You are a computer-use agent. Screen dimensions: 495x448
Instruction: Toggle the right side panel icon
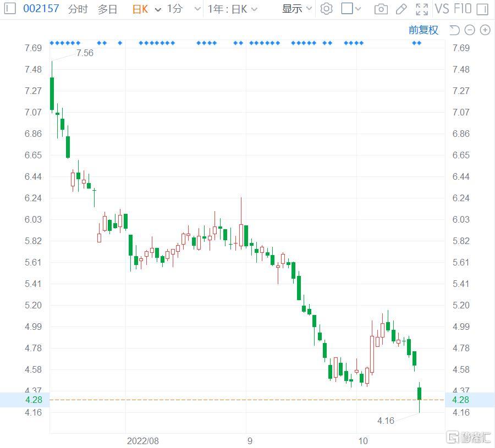click(482, 9)
